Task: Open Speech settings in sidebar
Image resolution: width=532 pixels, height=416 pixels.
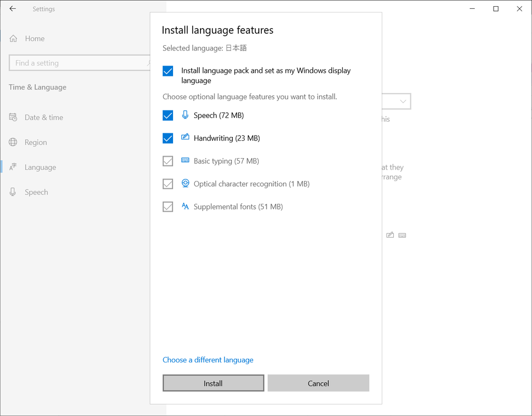Action: tap(36, 192)
